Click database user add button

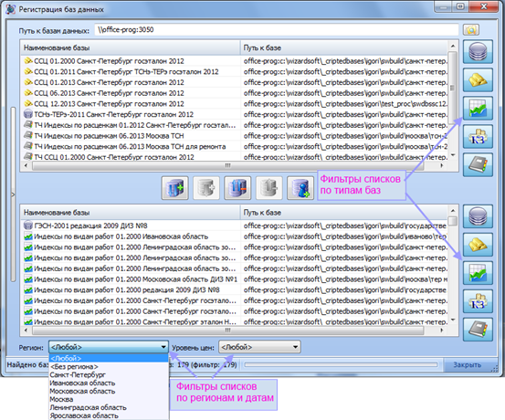pos(300,188)
